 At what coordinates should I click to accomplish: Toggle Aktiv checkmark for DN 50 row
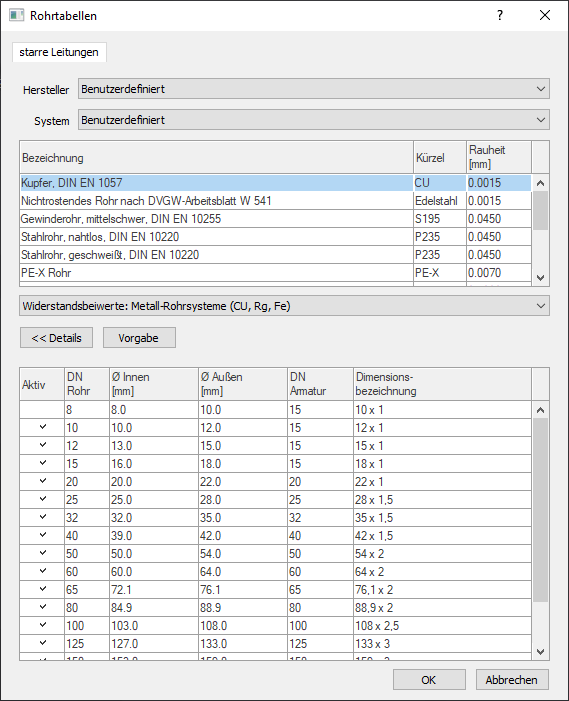pyautogui.click(x=42, y=553)
